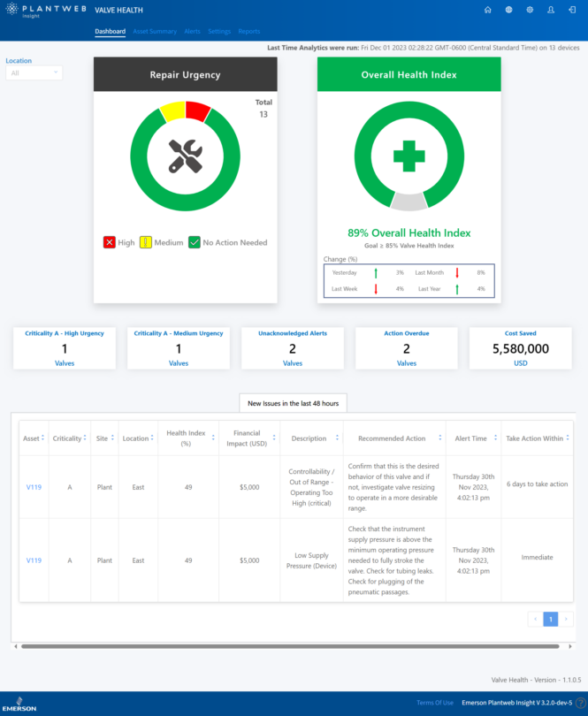Switch to the Dashboard tab
Viewport: 588px width, 716px height.
tap(111, 32)
